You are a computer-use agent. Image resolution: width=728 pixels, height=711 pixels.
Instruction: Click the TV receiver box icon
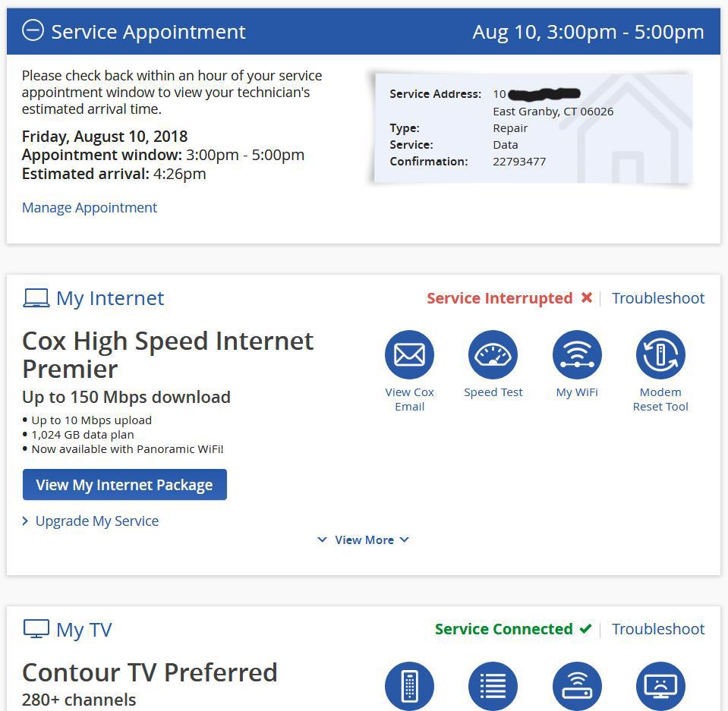coord(577,686)
